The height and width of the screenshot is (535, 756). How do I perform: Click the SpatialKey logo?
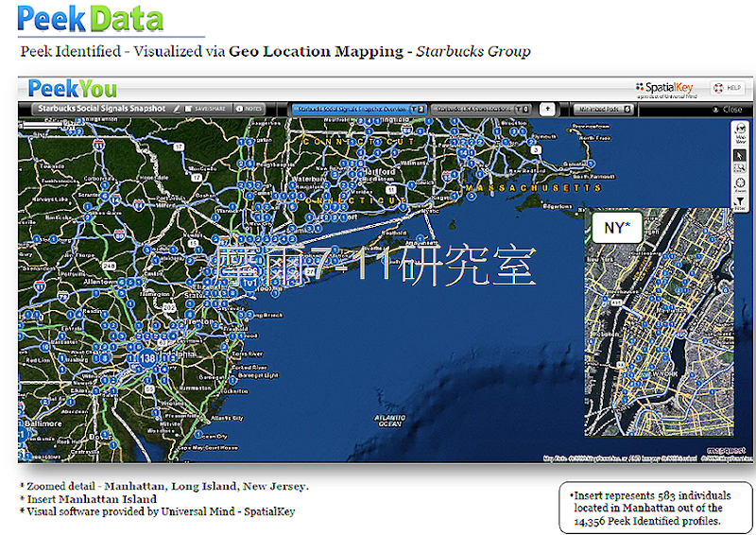coord(664,88)
